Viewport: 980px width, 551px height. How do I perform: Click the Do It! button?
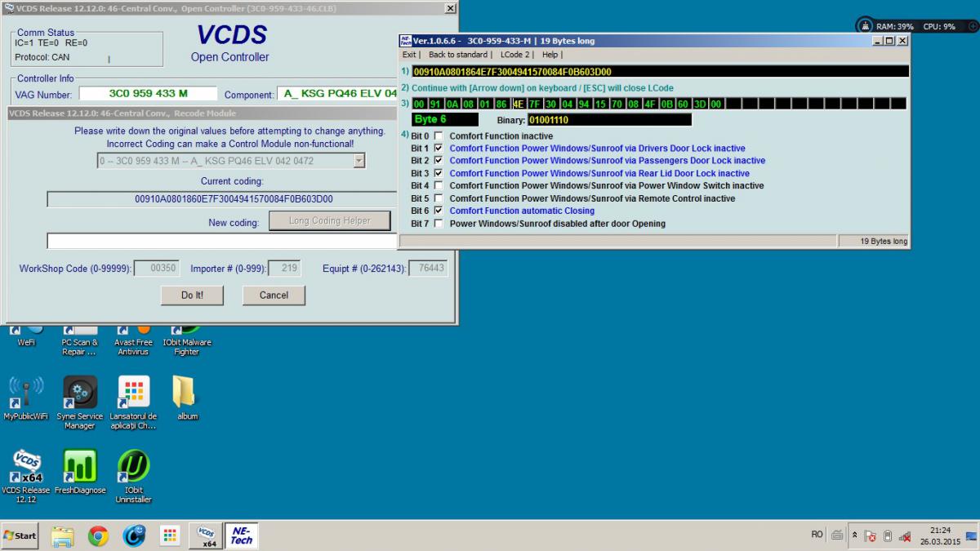193,295
